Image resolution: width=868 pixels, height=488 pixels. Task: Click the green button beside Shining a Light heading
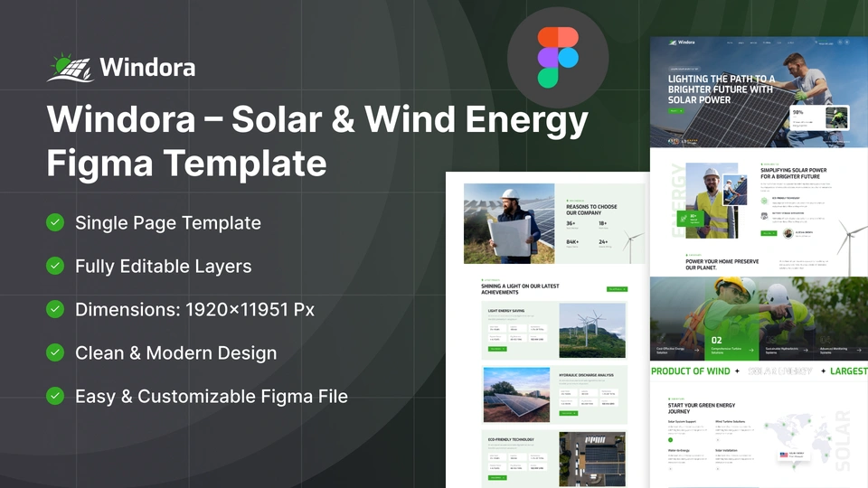pos(618,289)
